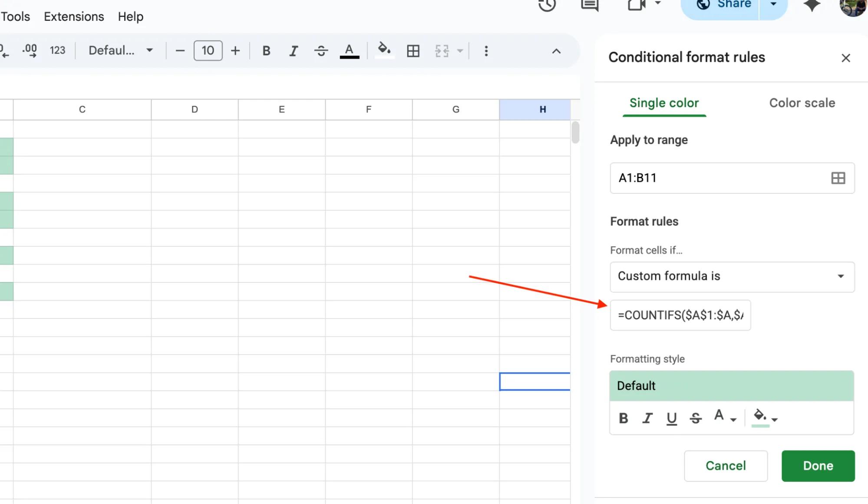Switch to the Color scale tab
Viewport: 868px width, 504px height.
pyautogui.click(x=802, y=103)
